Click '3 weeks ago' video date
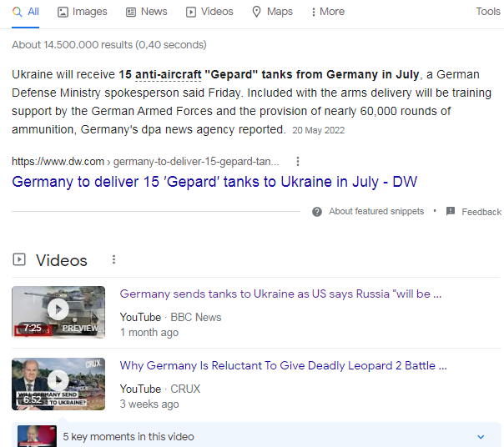504x447 pixels. [x=149, y=404]
